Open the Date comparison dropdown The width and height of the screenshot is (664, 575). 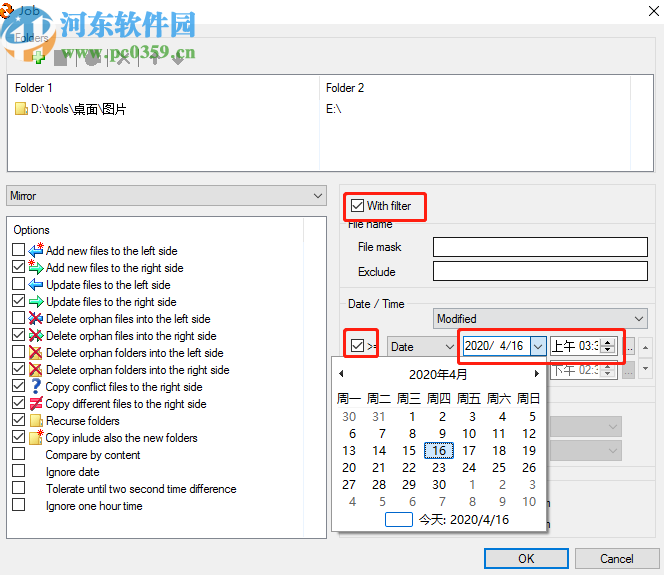coord(421,347)
